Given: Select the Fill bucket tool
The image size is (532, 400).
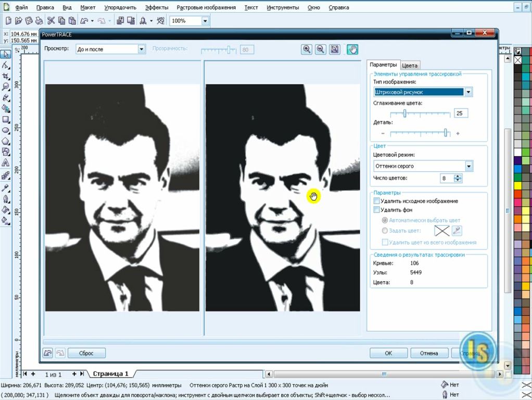Looking at the screenshot, I should [6, 210].
